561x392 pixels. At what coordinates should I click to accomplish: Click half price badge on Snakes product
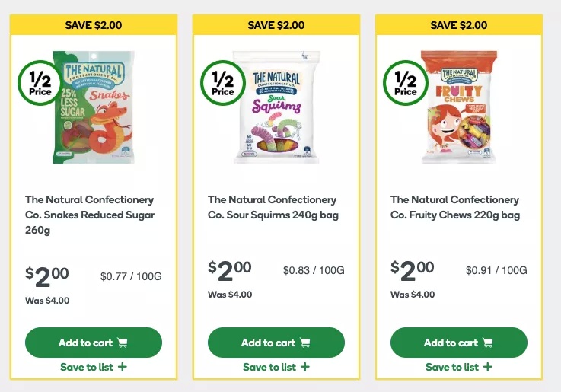point(40,83)
